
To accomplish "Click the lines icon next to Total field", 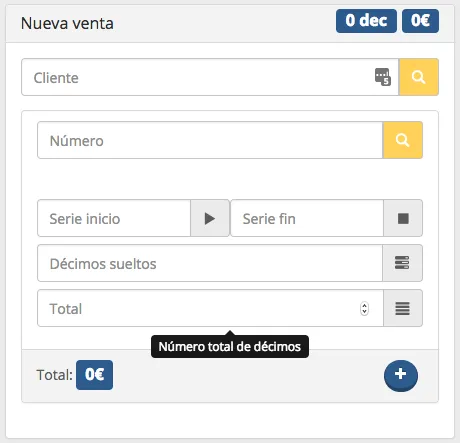I will (403, 308).
